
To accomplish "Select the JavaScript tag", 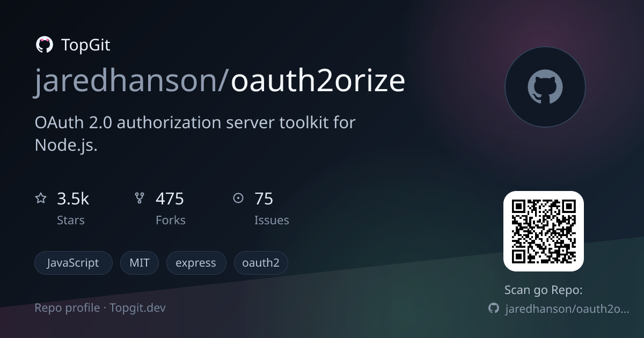I will pos(74,263).
